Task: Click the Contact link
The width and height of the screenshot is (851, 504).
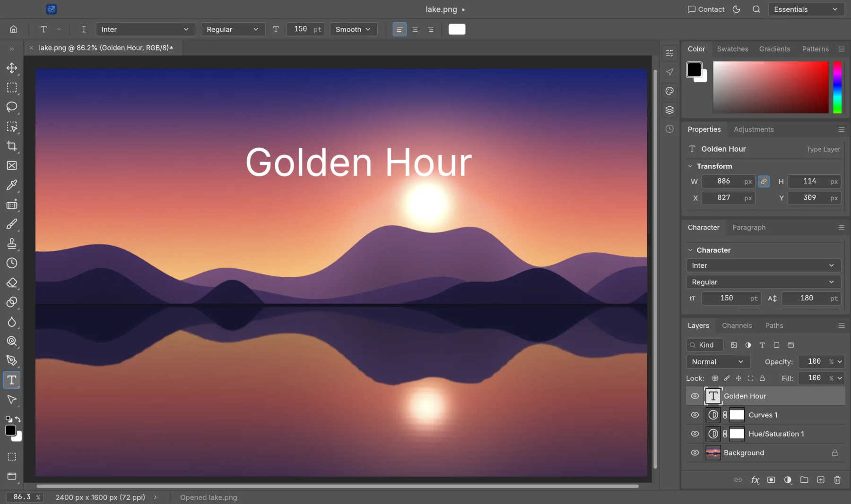Action: [x=706, y=9]
